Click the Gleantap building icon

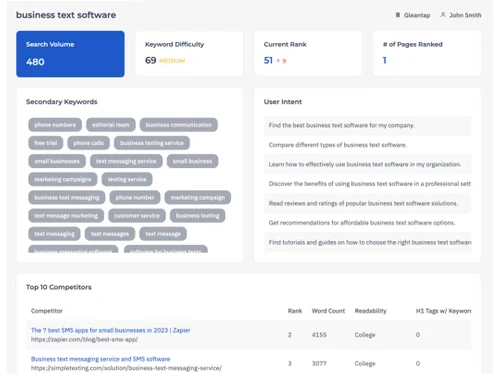398,15
